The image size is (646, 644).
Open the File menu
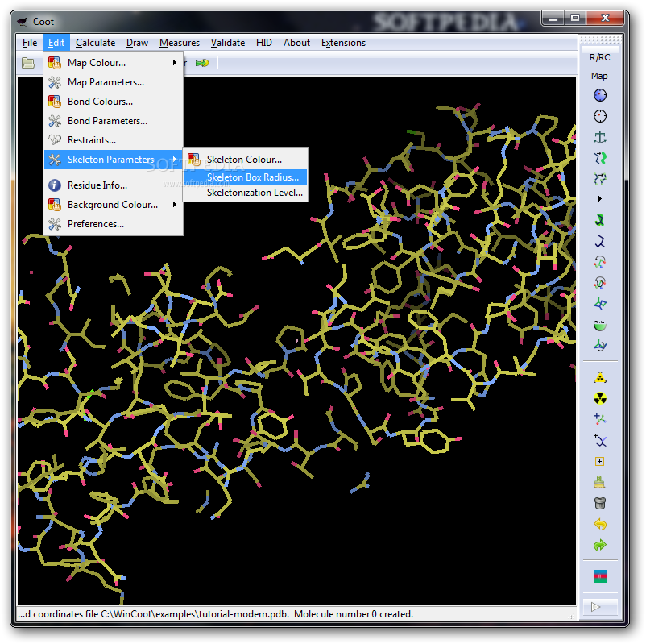click(30, 43)
